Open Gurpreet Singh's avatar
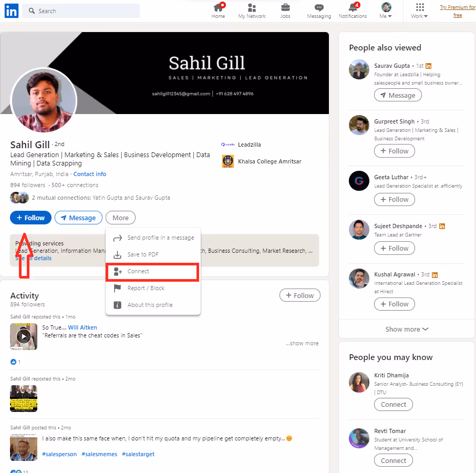The width and height of the screenshot is (476, 473). (359, 125)
